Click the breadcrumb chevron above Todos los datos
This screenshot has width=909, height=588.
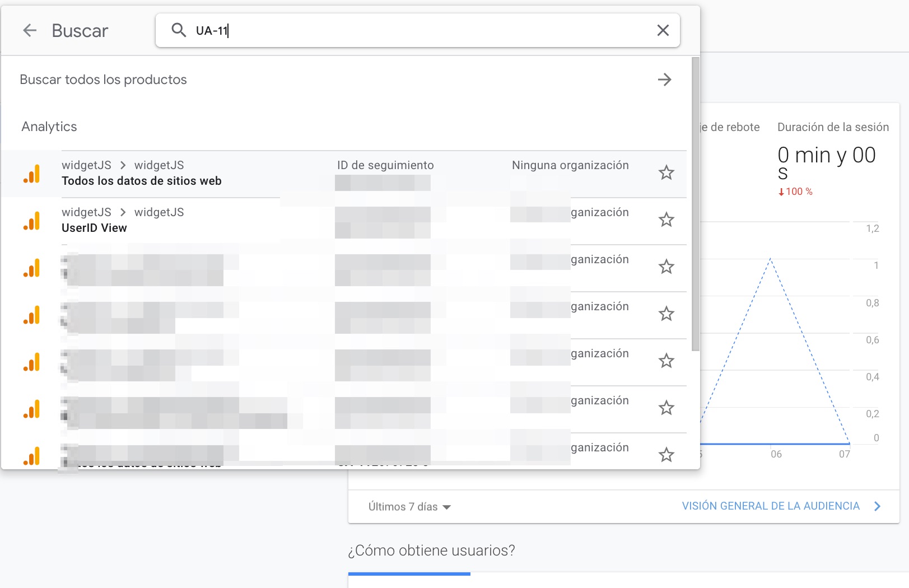coord(123,165)
